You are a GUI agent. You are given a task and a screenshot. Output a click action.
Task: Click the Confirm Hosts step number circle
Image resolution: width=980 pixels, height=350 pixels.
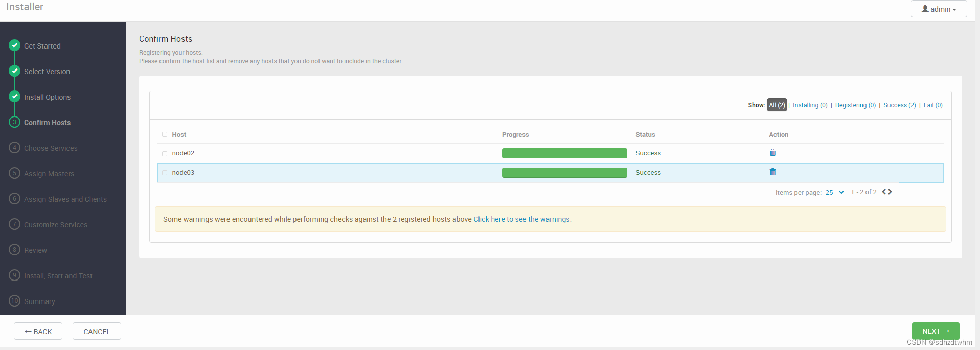pos(15,122)
